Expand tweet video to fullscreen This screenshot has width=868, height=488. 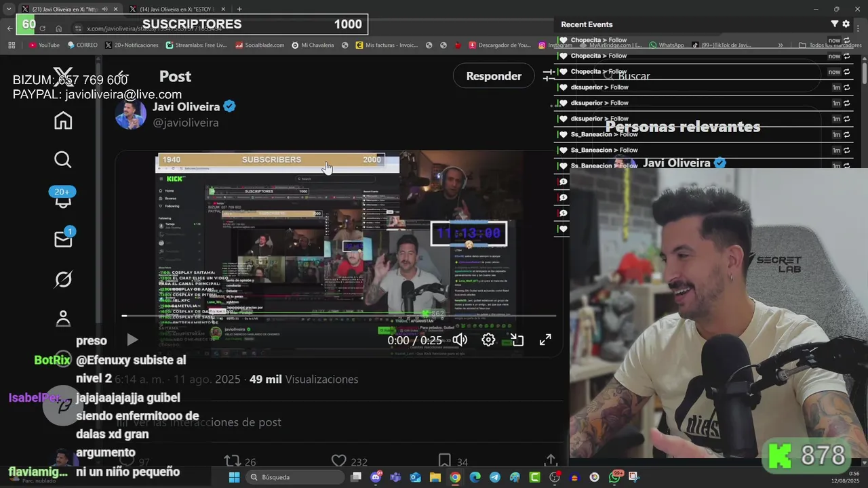tap(545, 340)
